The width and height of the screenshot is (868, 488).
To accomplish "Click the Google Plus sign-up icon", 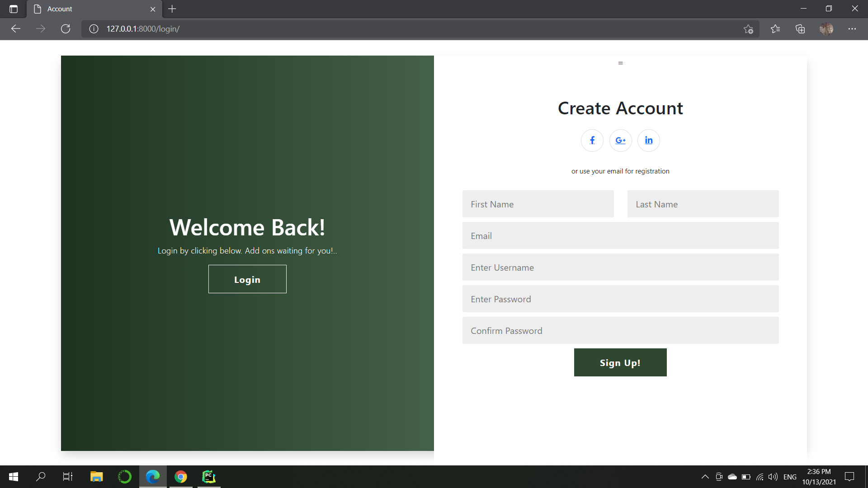I will (x=620, y=141).
